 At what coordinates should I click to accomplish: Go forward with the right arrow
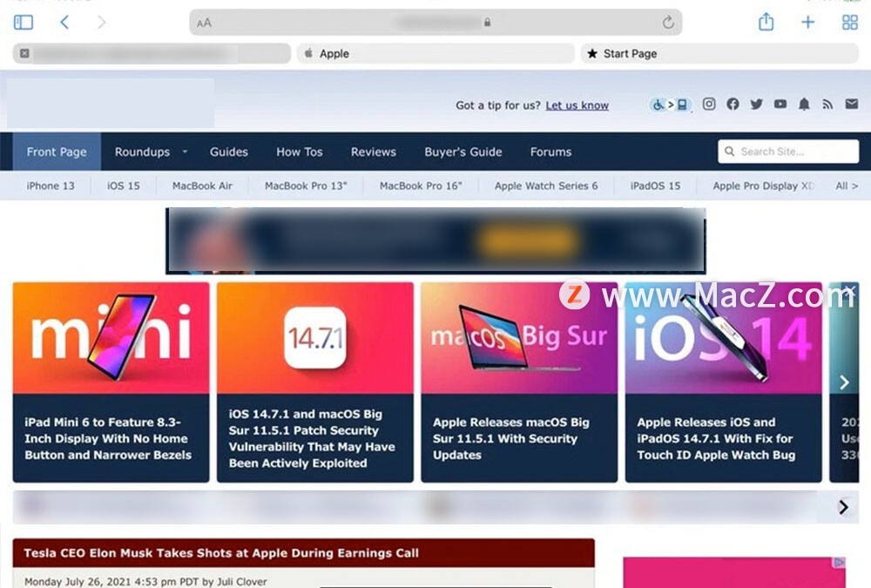(x=101, y=23)
